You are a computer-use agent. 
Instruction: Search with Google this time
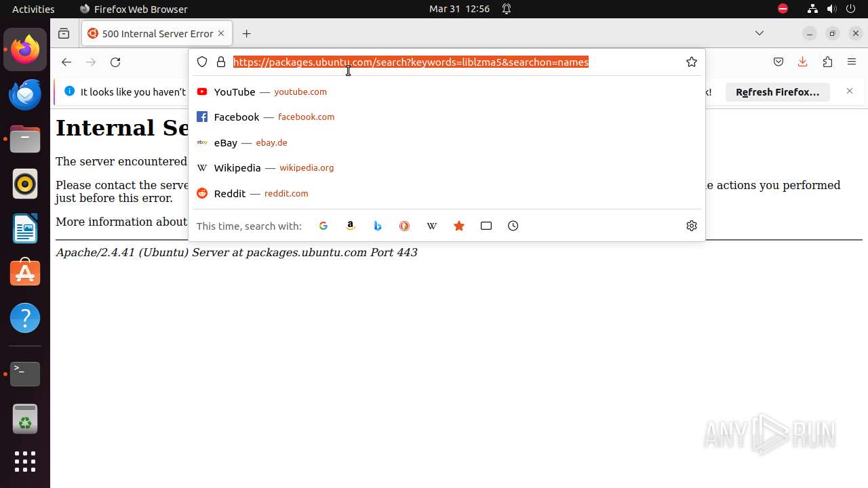pos(323,226)
